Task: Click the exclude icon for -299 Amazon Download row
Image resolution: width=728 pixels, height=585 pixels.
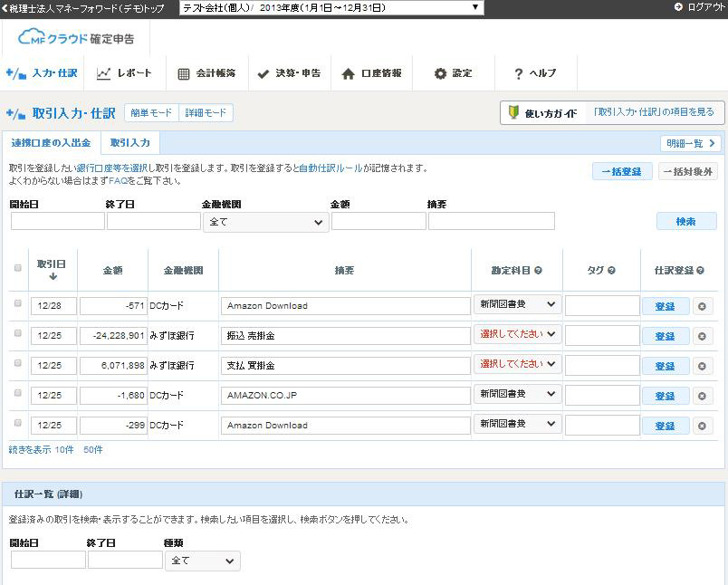Action: coord(702,426)
